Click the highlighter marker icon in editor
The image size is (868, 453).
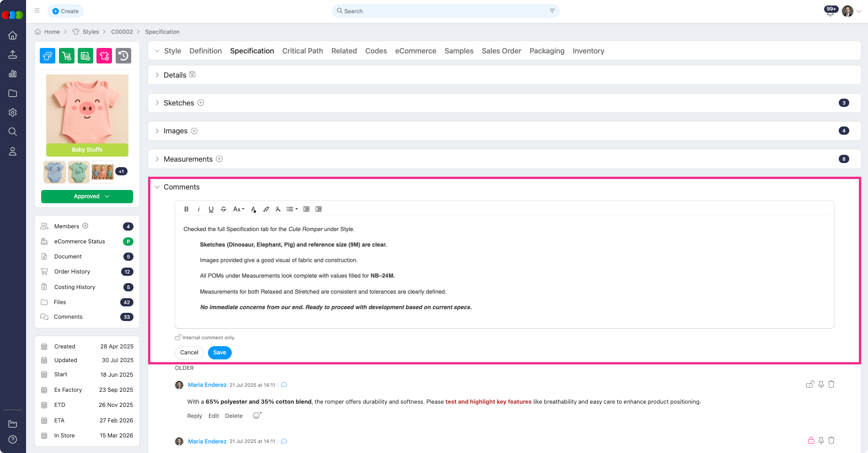pos(266,209)
